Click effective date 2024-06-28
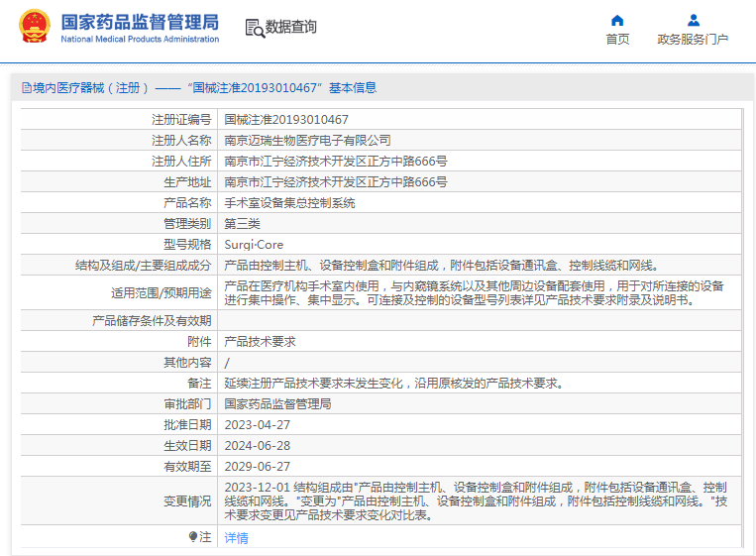756x556 pixels. 258,446
